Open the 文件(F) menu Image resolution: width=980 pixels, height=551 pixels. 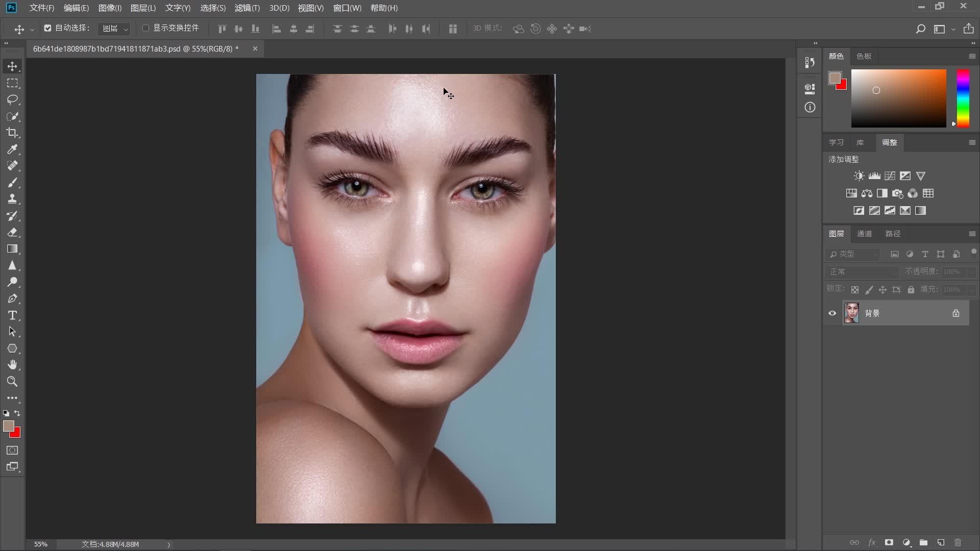(x=41, y=8)
